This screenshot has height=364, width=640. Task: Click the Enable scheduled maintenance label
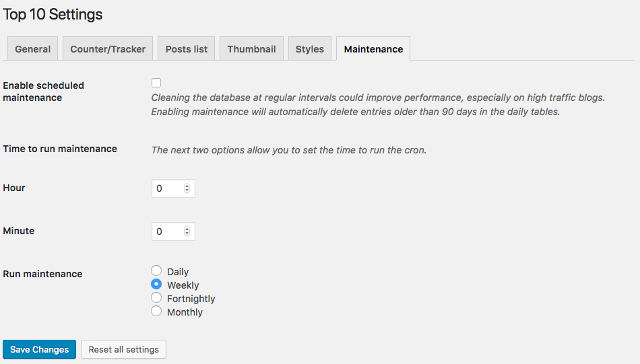point(44,92)
